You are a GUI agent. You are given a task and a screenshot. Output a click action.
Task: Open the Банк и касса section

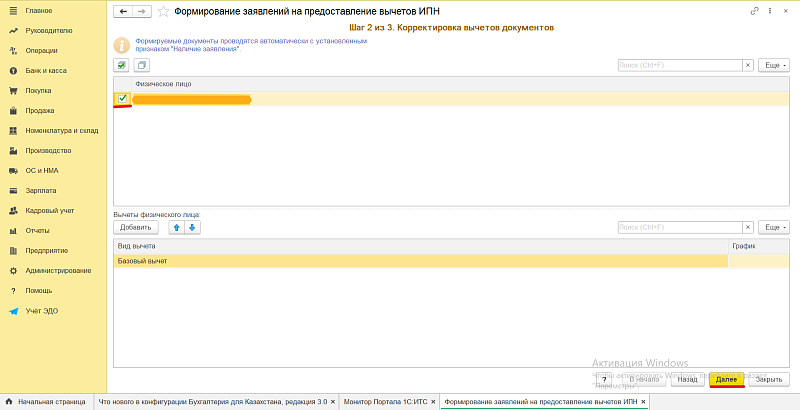46,70
